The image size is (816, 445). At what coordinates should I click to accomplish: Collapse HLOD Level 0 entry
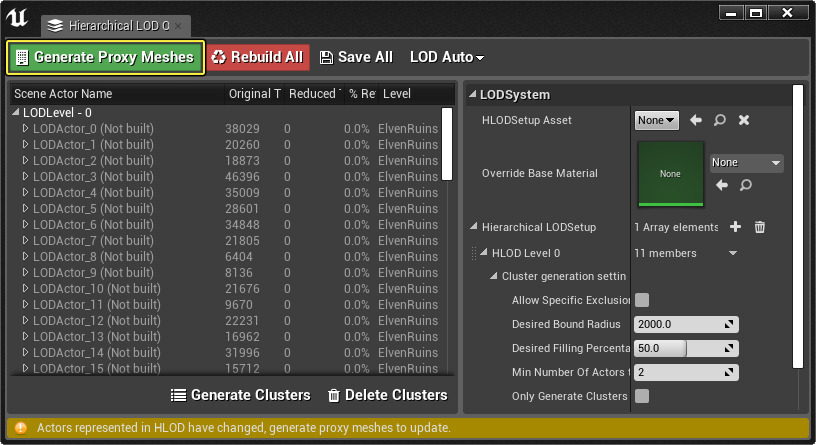pos(484,252)
